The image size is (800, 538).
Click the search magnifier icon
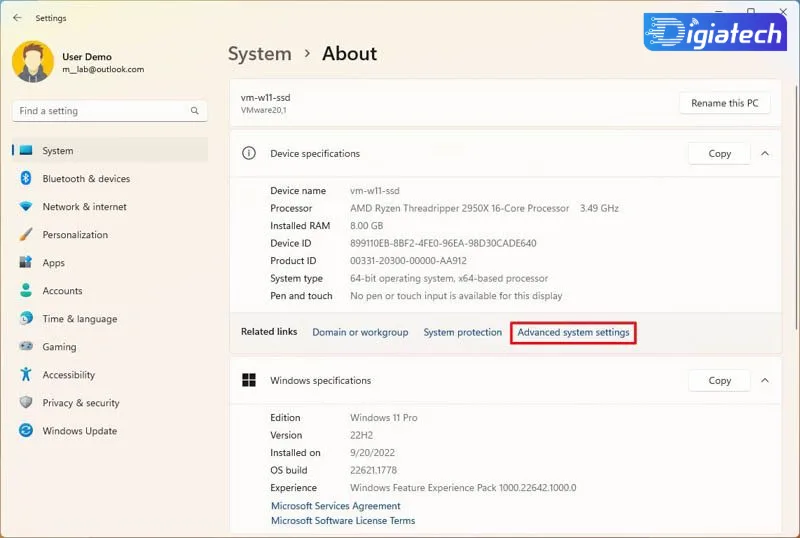point(194,111)
